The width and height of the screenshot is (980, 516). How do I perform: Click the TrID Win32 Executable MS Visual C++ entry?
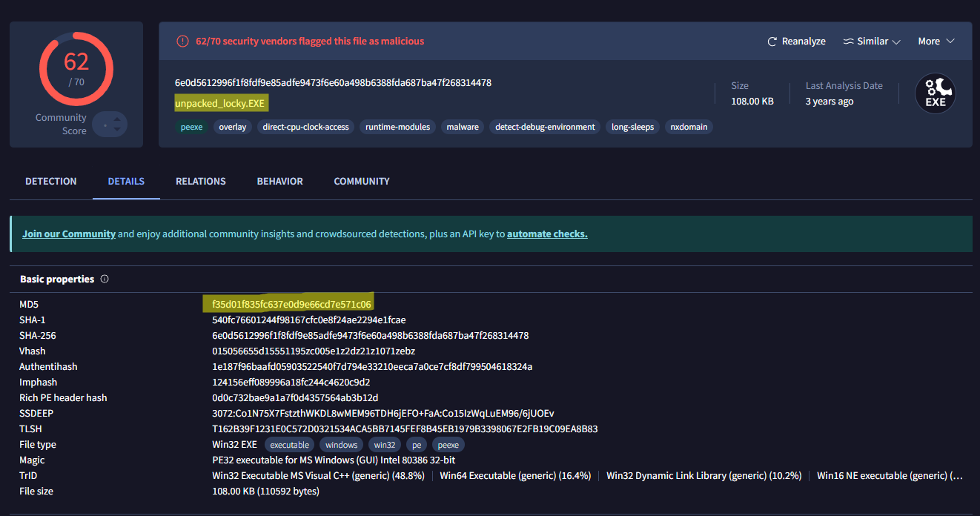click(318, 476)
